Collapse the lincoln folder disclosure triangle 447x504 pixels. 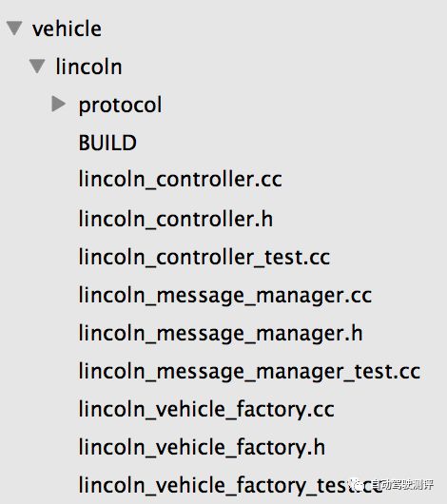coord(37,66)
